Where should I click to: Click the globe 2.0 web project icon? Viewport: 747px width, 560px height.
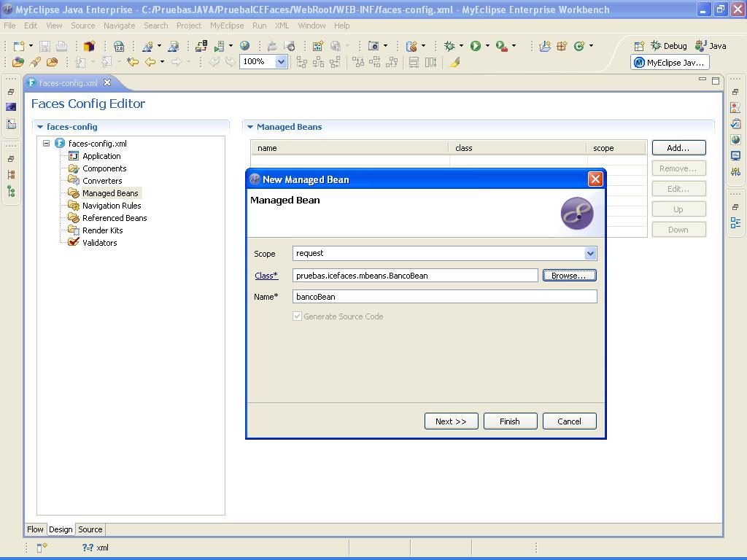point(119,46)
